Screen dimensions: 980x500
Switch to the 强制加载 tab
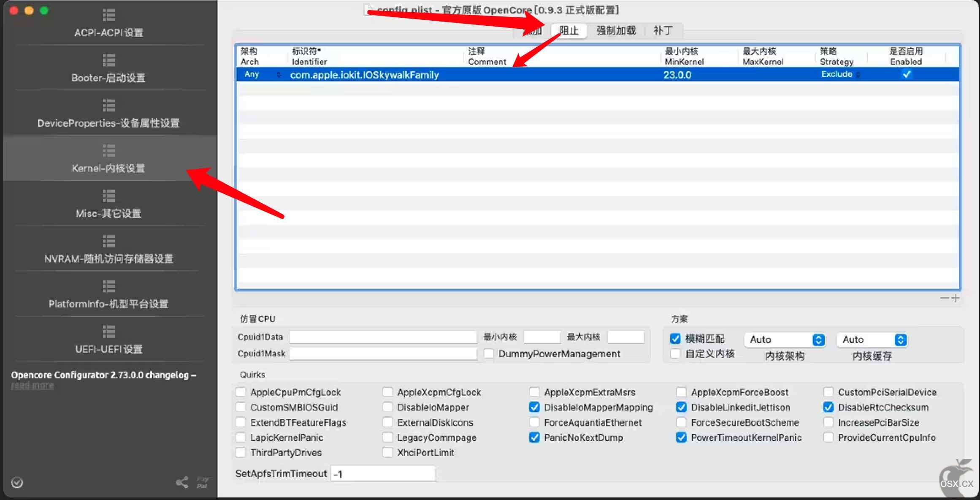pyautogui.click(x=616, y=30)
